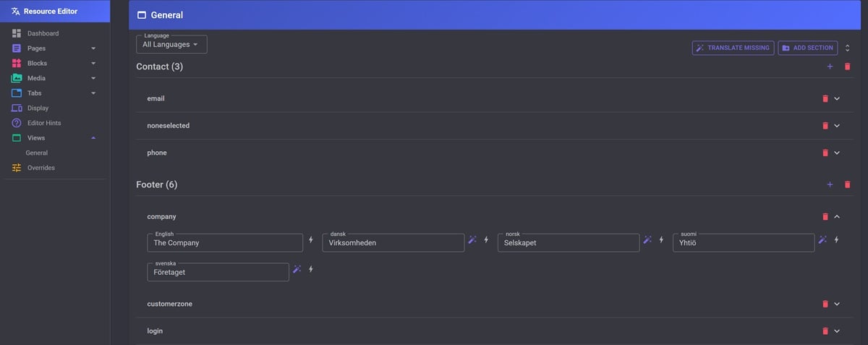Open General under Views

tap(37, 153)
